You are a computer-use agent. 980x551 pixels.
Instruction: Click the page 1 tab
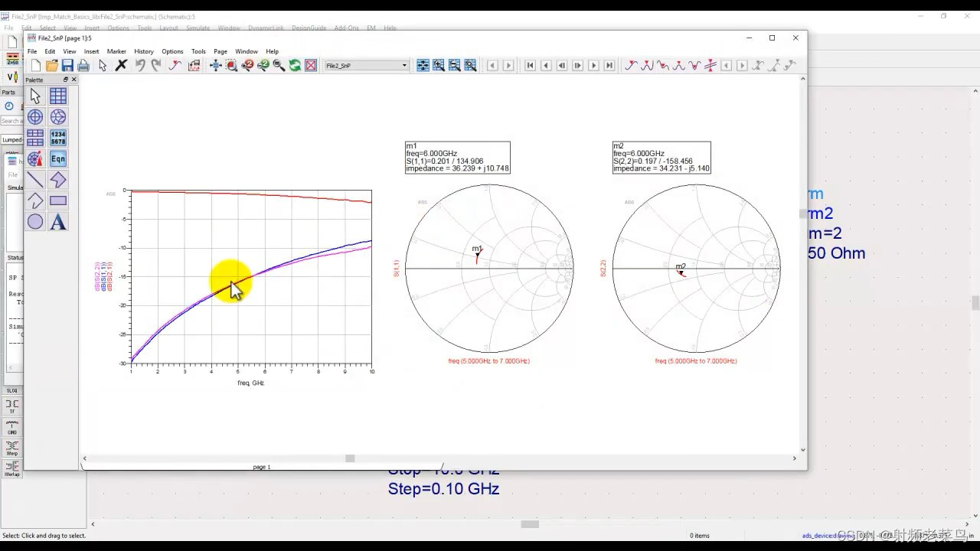point(262,467)
